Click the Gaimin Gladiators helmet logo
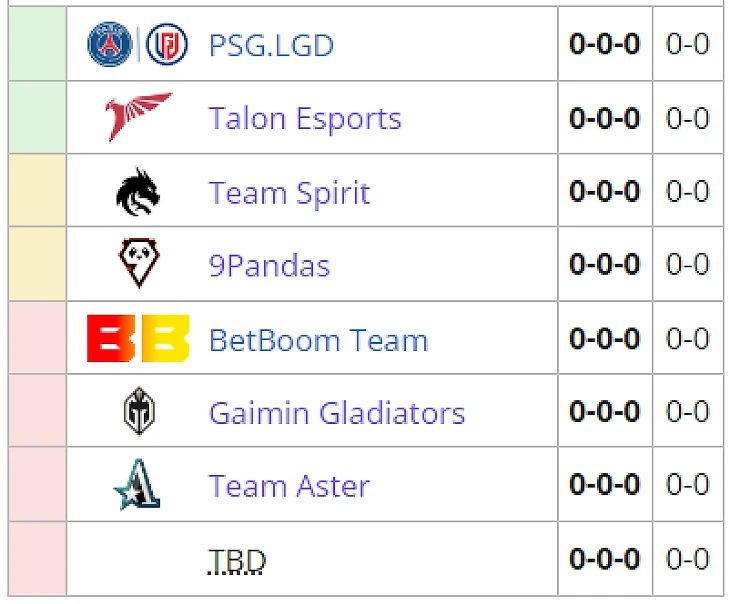This screenshot has width=730, height=604. tap(139, 411)
